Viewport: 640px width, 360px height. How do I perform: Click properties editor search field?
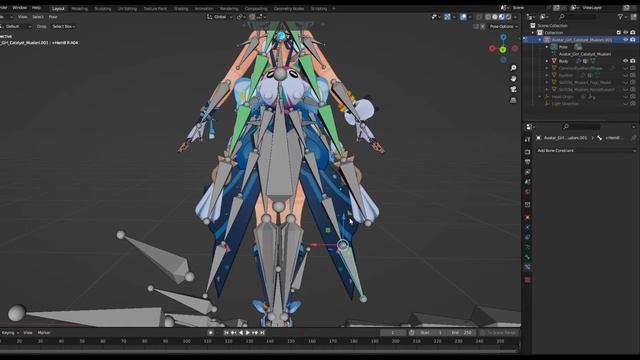click(x=582, y=127)
